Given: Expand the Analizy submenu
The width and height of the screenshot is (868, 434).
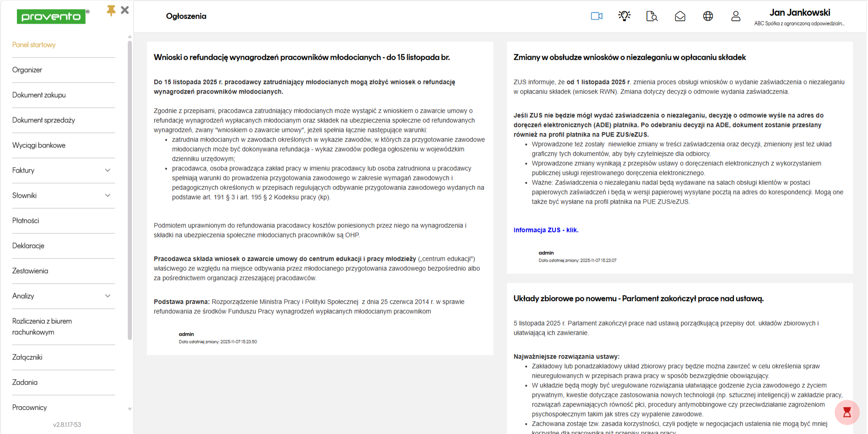Looking at the screenshot, I should pyautogui.click(x=108, y=296).
